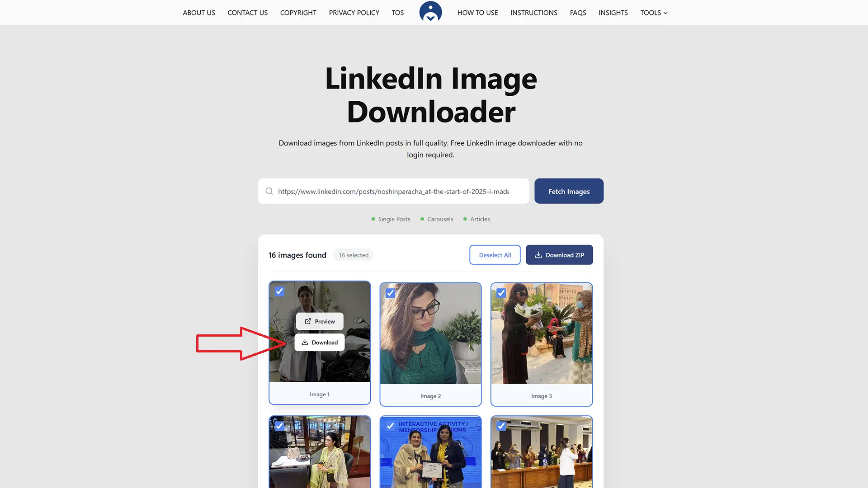Screen dimensions: 868x488
Task: Select the Interactive Activity certificate thumbnail
Action: pos(430,452)
